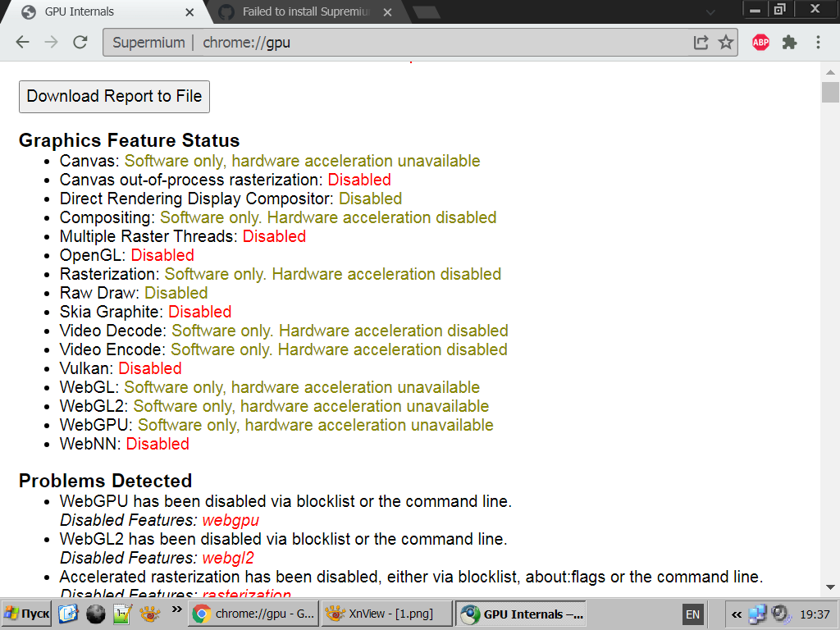Screen dimensions: 840x630
Task: Click the scrollbar down arrow
Action: (830, 587)
